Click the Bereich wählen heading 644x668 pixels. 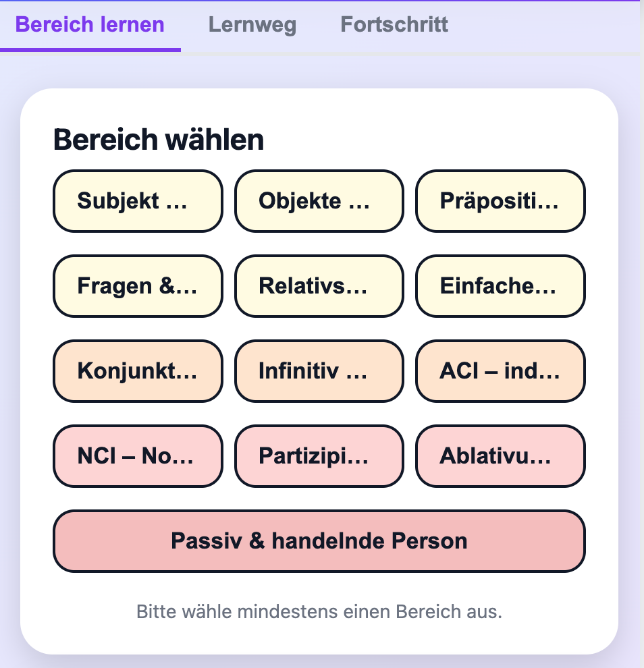pyautogui.click(x=159, y=140)
